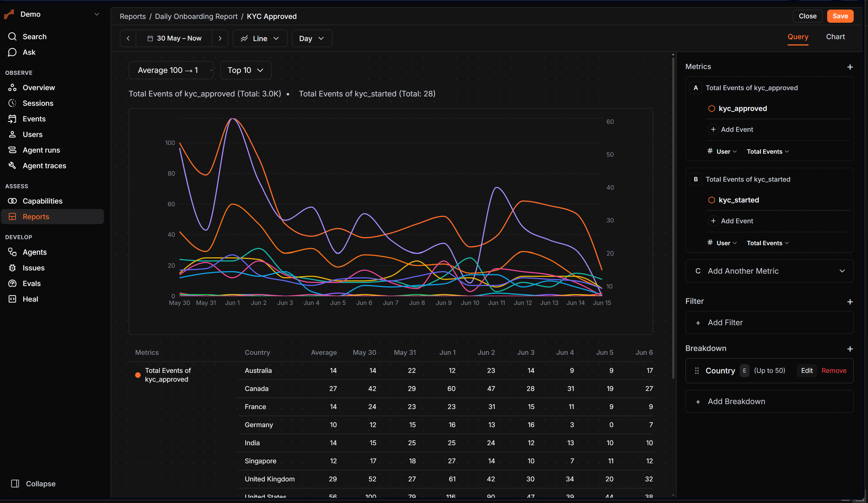The height and width of the screenshot is (503, 868).
Task: Select the United Kingdom row
Action: (445, 479)
